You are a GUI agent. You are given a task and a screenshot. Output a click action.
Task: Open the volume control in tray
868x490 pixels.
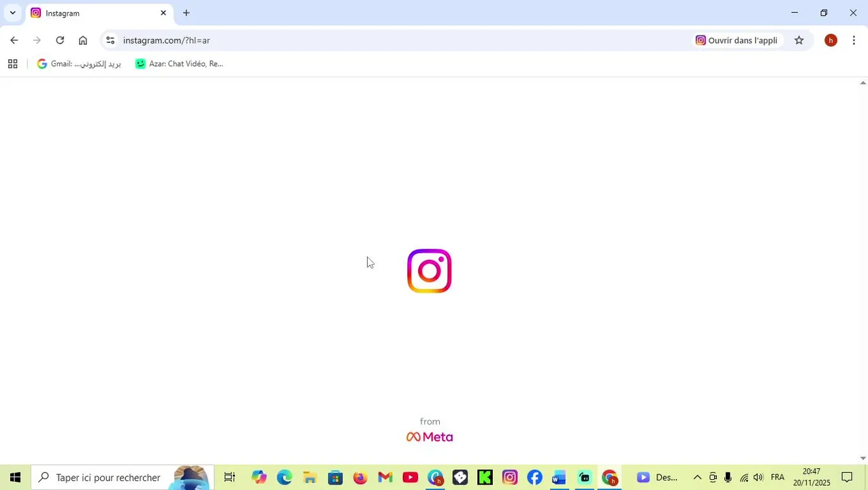click(758, 477)
